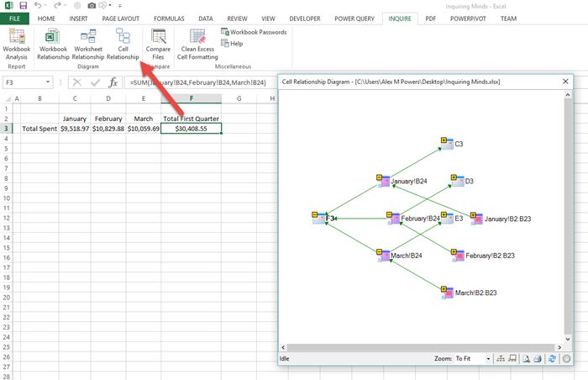
Task: Switch to the FORMULAS ribbon tab
Action: click(x=169, y=17)
